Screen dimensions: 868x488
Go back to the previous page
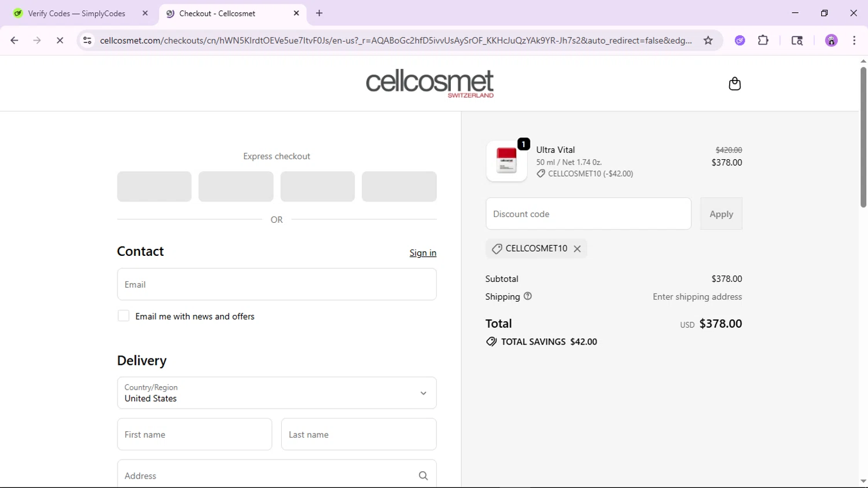(14, 41)
